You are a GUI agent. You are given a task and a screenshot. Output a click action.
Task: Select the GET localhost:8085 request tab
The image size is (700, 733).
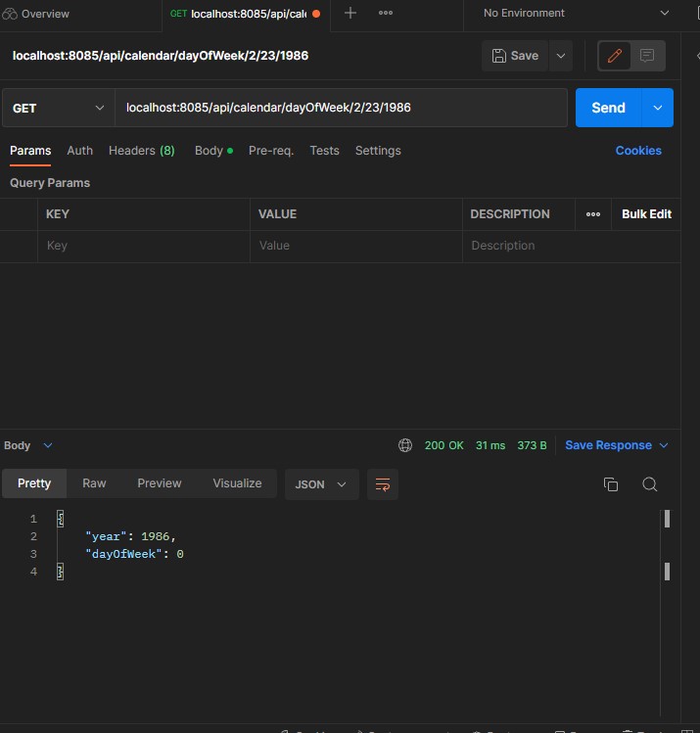tap(245, 14)
